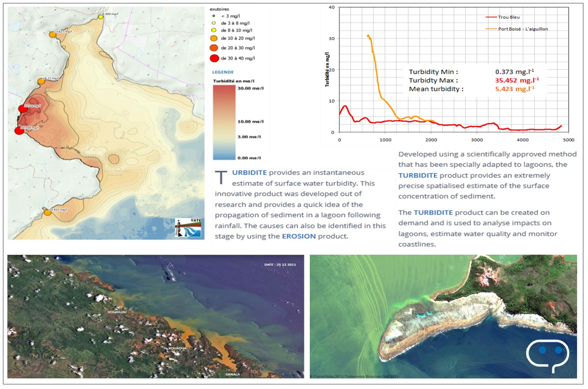
Task: Click the '10.00 mg/l' gradient label
Action: 250,122
